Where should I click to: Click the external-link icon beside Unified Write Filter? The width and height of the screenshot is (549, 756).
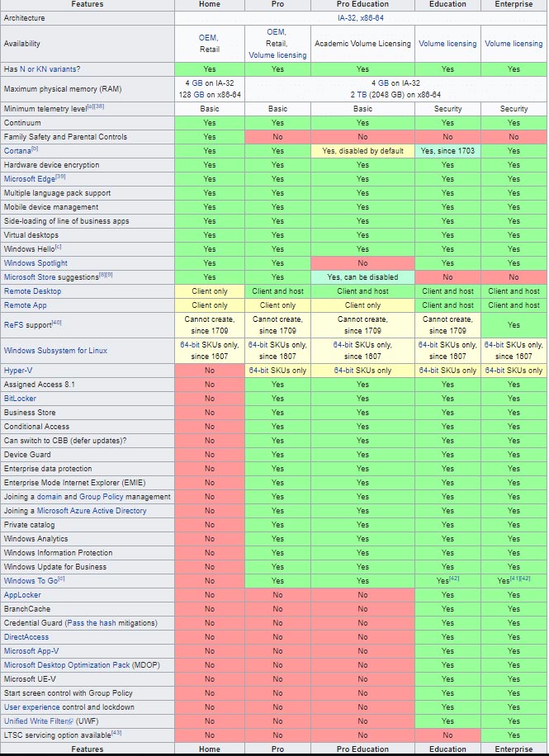pyautogui.click(x=70, y=722)
